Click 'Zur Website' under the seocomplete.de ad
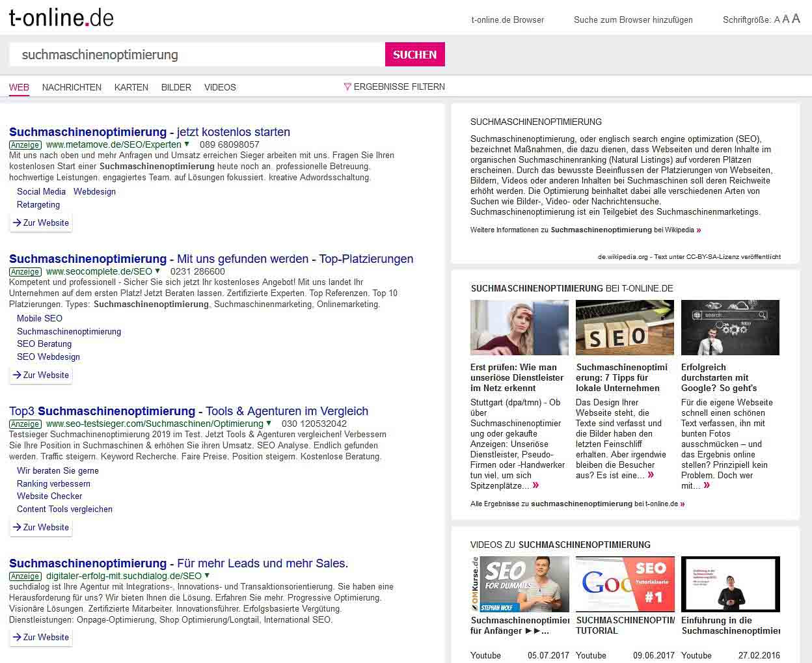Screen dimensions: 812x663 pos(40,375)
